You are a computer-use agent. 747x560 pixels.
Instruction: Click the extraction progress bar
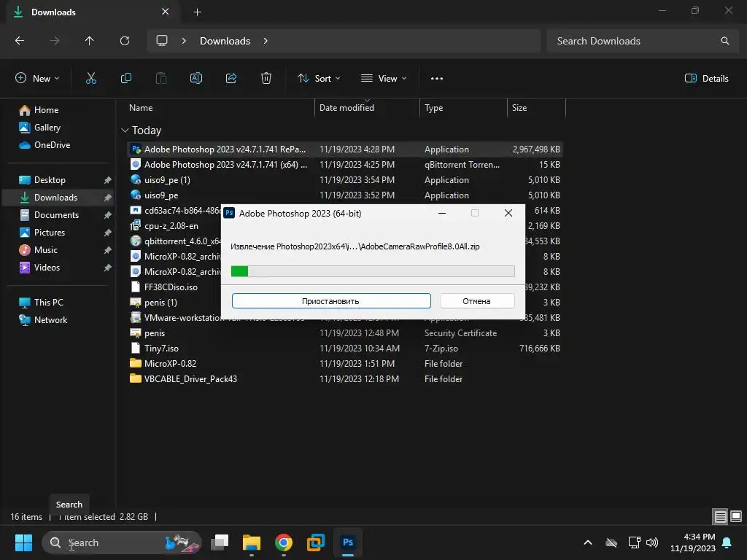(x=373, y=271)
